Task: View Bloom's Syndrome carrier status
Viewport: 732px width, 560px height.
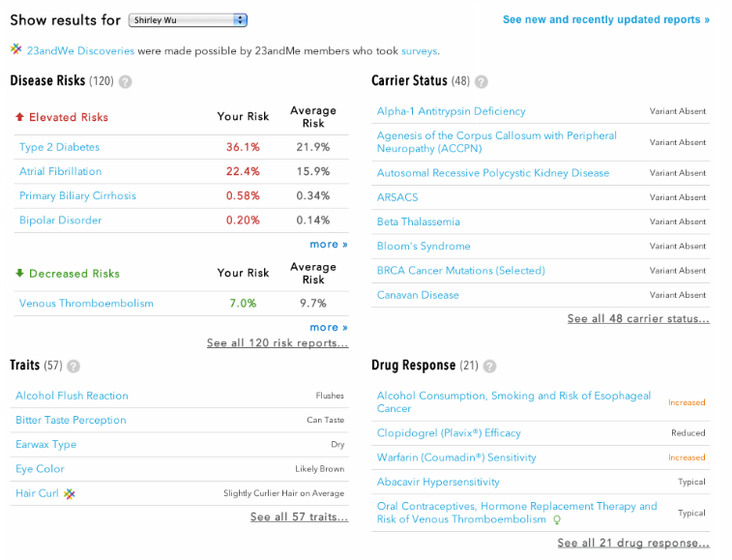Action: pyautogui.click(x=424, y=246)
